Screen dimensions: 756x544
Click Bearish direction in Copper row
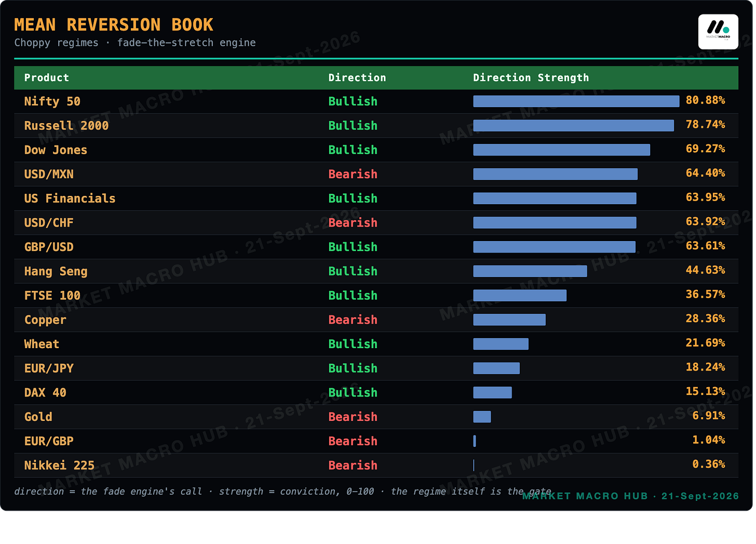click(353, 320)
